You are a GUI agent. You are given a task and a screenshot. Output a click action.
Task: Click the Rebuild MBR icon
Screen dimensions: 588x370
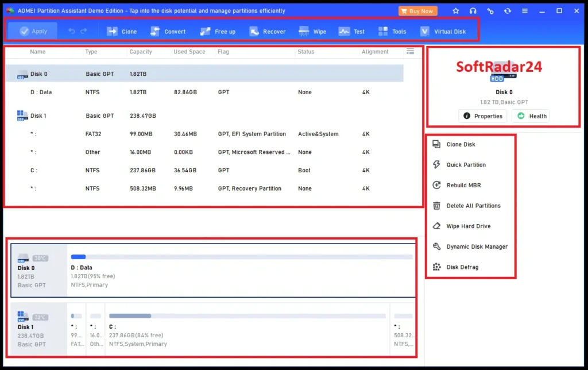point(436,185)
